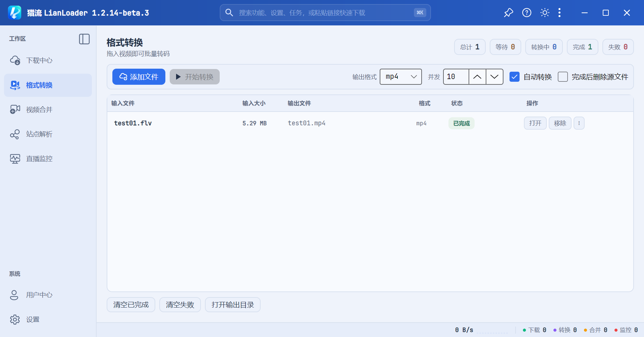Switch theme with the sun icon
This screenshot has width=644, height=337.
point(545,13)
